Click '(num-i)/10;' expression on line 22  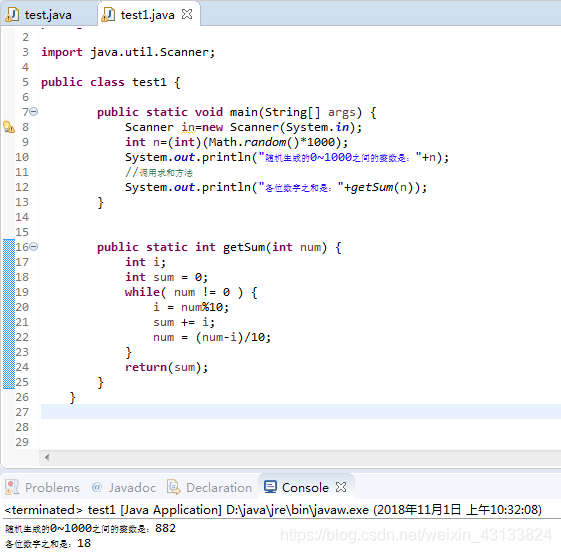coord(233,337)
